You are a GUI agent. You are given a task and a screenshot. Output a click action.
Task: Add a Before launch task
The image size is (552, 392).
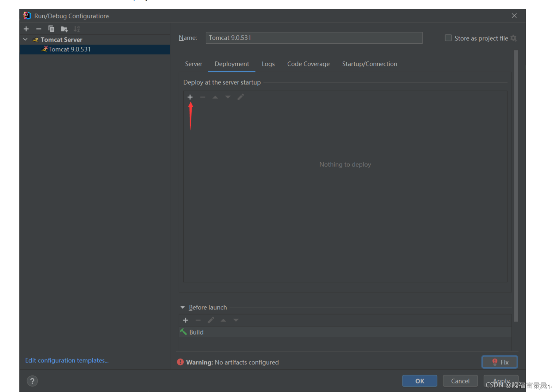click(185, 320)
